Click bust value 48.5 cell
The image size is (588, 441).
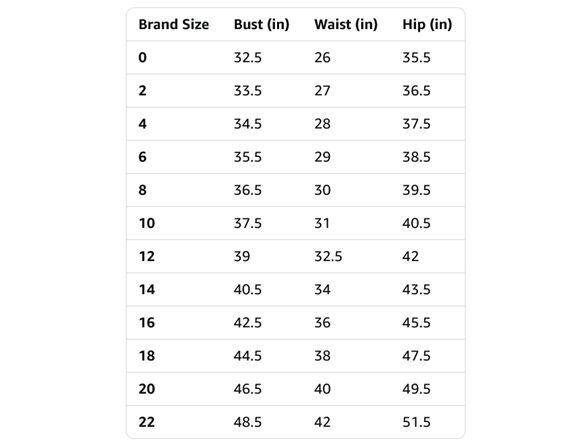tap(248, 422)
